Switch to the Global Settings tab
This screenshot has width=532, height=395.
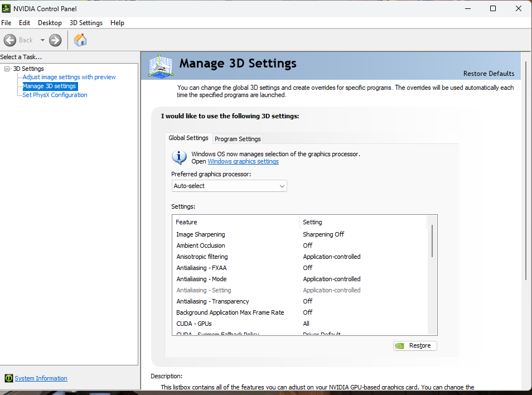point(188,138)
